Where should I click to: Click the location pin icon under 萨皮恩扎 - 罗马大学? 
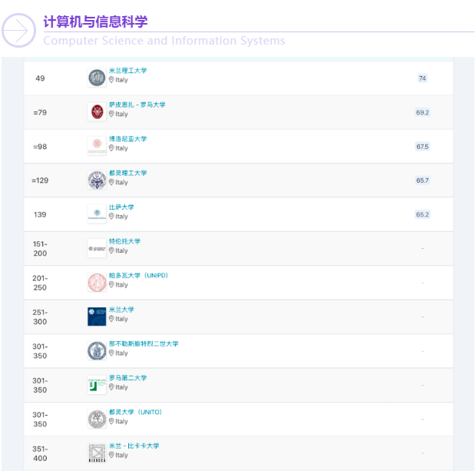tap(111, 114)
